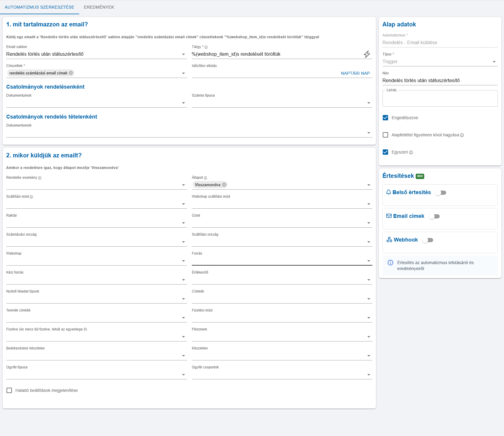504x436 pixels.
Task: Expand the Üzlet dropdown
Action: pyautogui.click(x=282, y=223)
